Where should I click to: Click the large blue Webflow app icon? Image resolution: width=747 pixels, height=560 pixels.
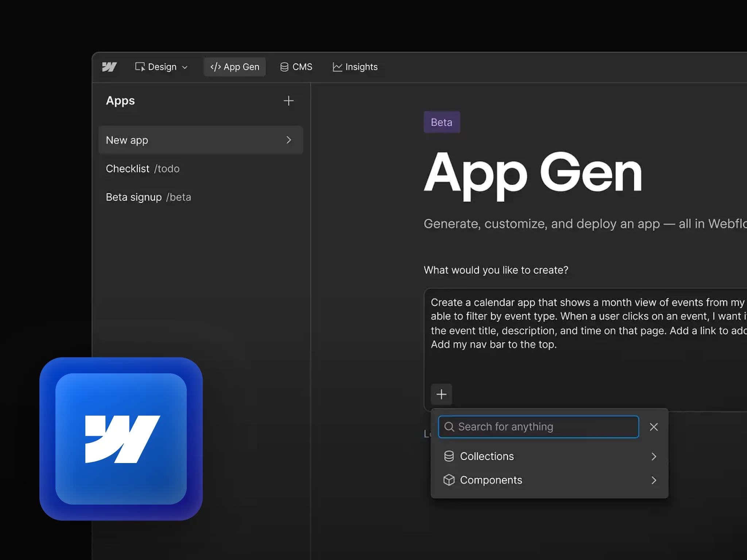pos(121,439)
